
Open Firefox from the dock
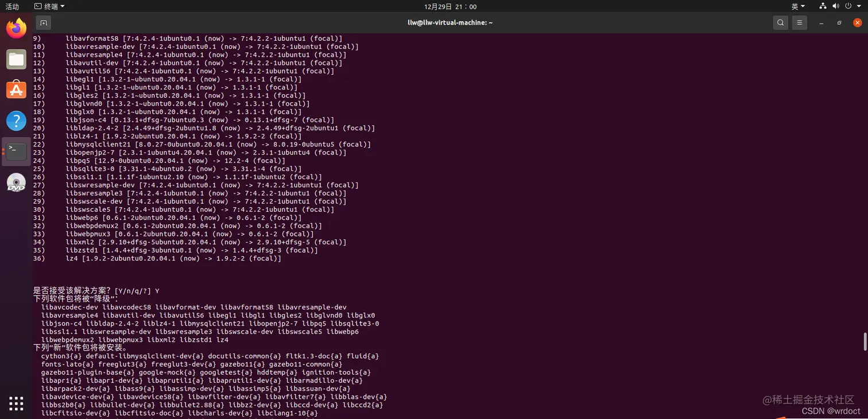pos(16,29)
